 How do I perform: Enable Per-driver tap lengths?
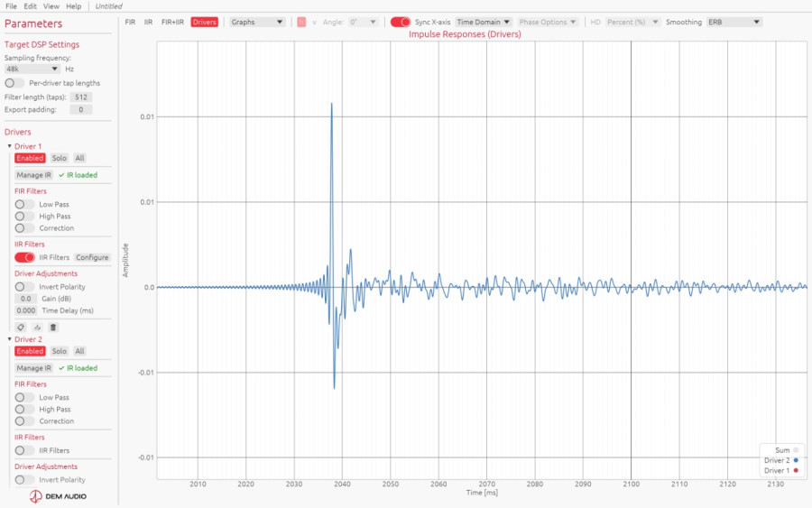point(14,83)
